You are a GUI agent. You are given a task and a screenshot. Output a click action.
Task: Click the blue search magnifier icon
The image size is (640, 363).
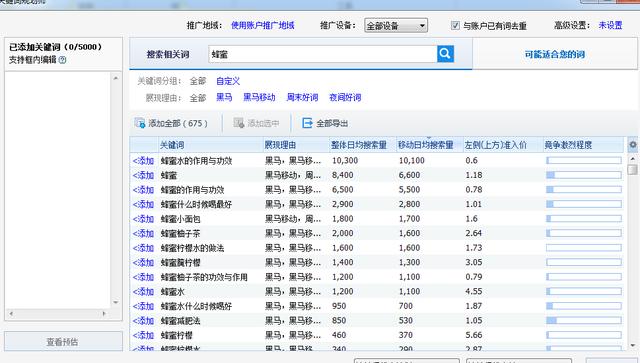coord(445,53)
